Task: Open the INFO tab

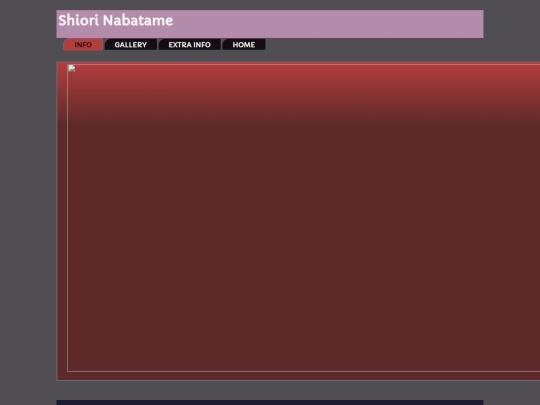Action: coord(83,45)
